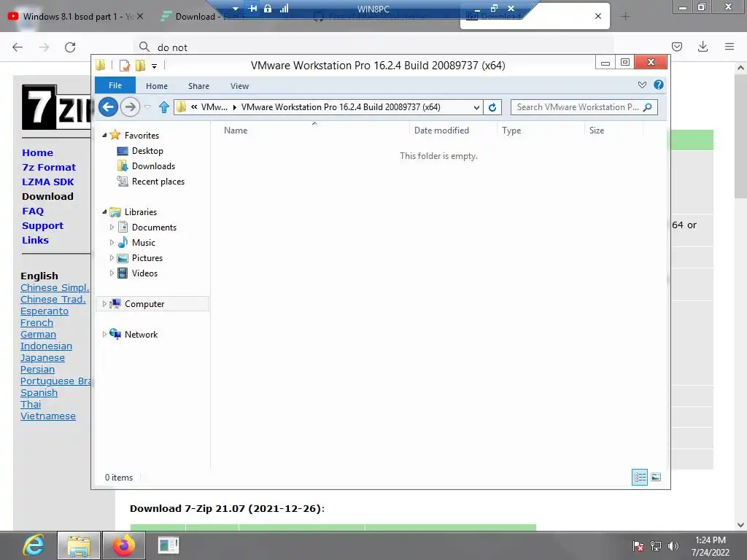The image size is (747, 560).
Task: Switch to details view icon
Action: [x=639, y=477]
